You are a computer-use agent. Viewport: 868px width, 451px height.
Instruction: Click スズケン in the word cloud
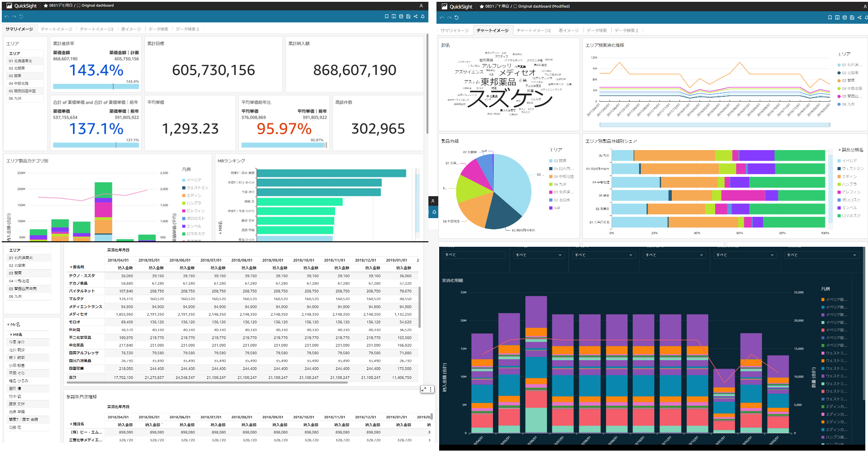click(510, 98)
